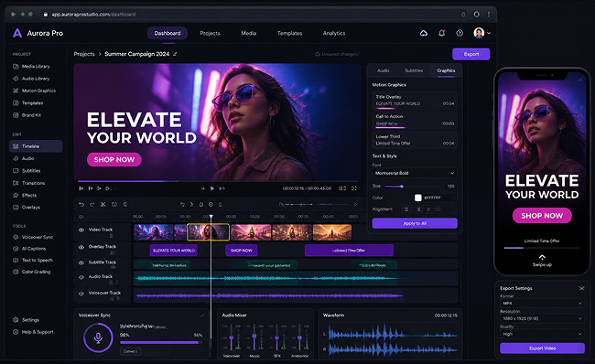Viewport: 595px width, 364px height.
Task: Open Effects in the Edit section
Action: pos(25,196)
